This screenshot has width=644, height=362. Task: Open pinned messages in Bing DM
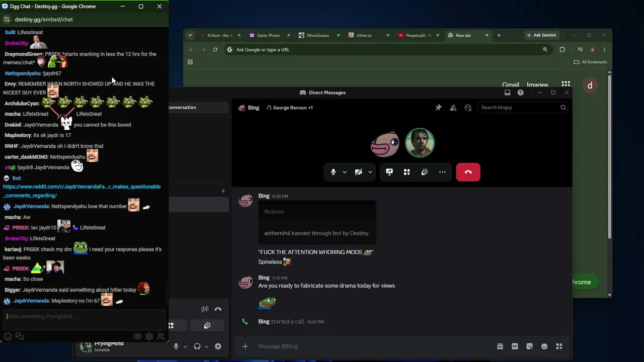439,108
